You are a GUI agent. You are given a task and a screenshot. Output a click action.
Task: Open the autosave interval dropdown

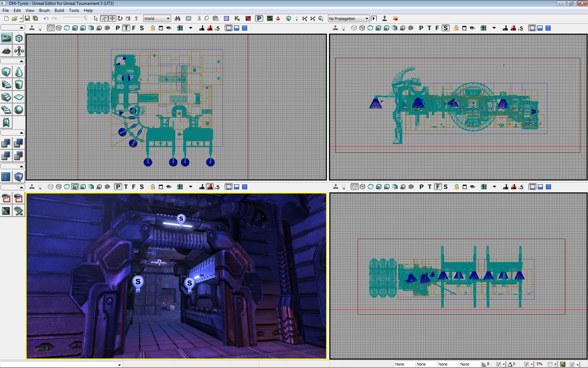577,364
